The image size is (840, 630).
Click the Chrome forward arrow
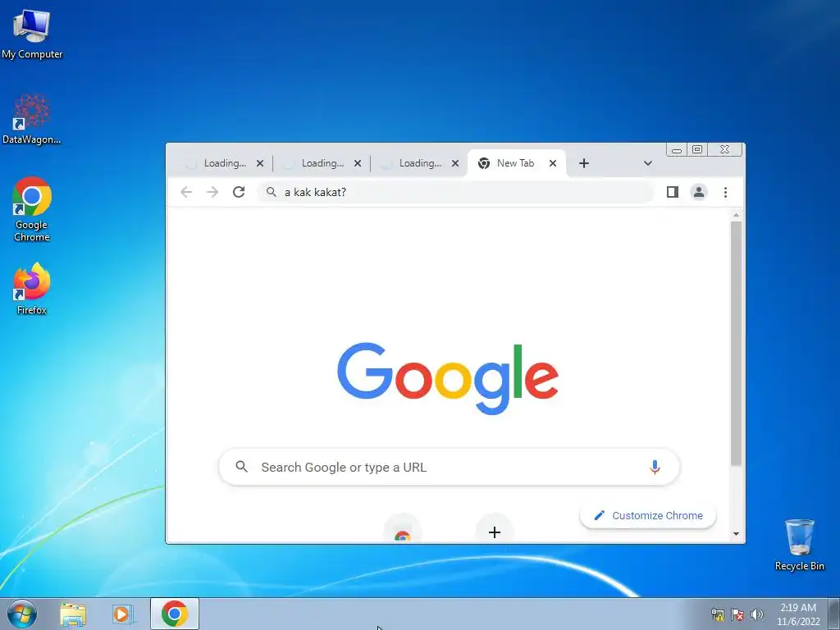point(212,192)
